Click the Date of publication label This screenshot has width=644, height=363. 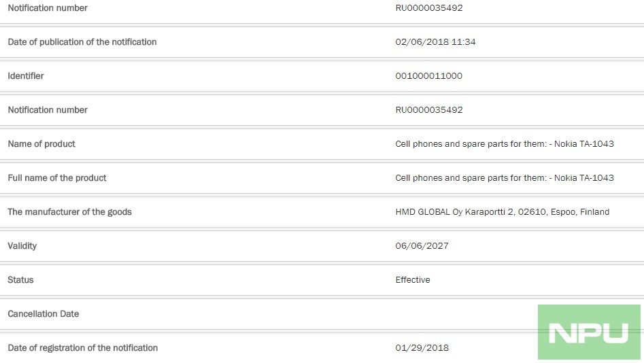click(82, 42)
